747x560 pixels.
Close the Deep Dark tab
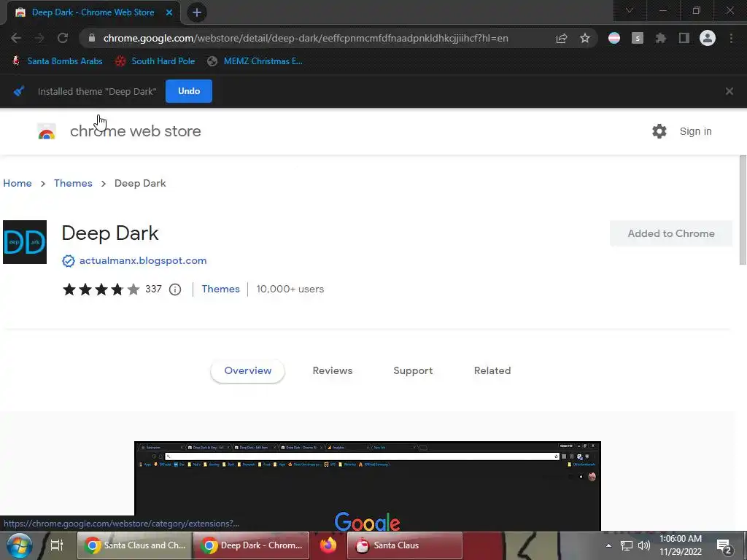click(x=169, y=12)
